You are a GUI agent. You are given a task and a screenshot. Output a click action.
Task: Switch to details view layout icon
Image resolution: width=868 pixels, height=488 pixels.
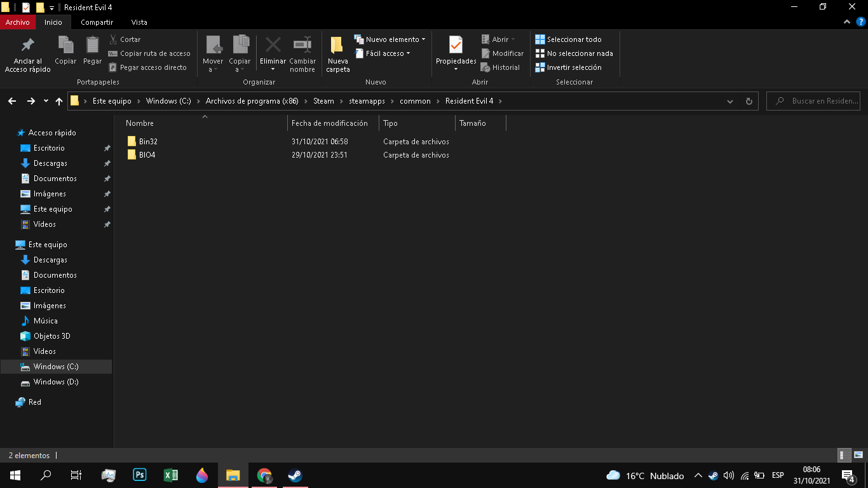(x=844, y=455)
